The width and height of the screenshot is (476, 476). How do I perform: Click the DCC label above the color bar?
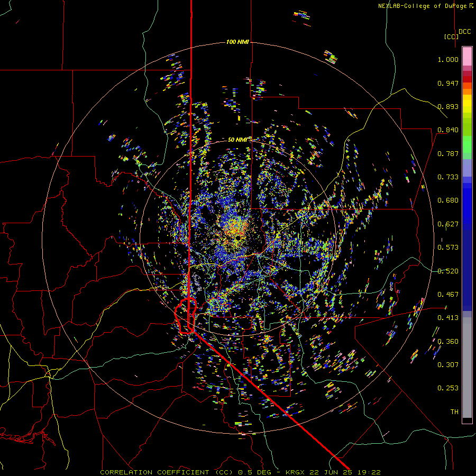[464, 32]
